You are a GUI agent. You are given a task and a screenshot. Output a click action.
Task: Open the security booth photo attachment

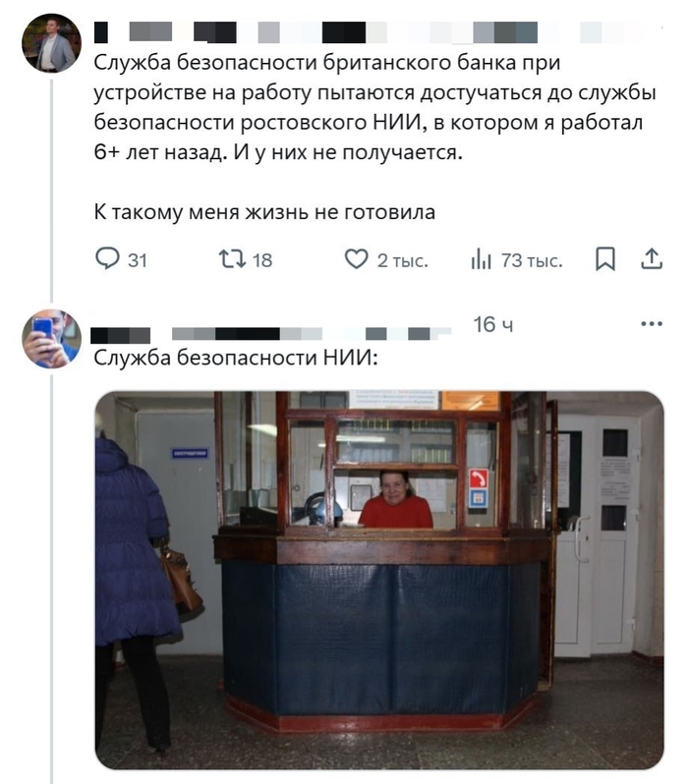pyautogui.click(x=379, y=580)
